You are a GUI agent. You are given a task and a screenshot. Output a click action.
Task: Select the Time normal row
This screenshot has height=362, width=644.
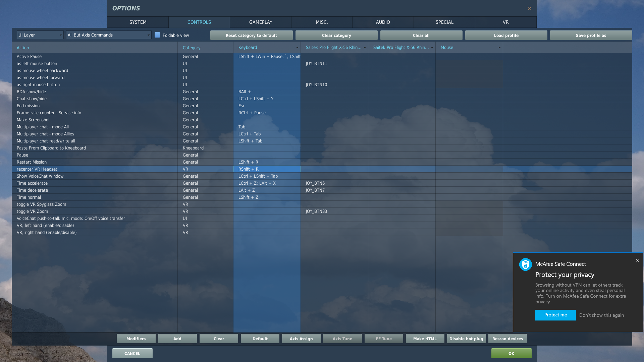pos(322,197)
